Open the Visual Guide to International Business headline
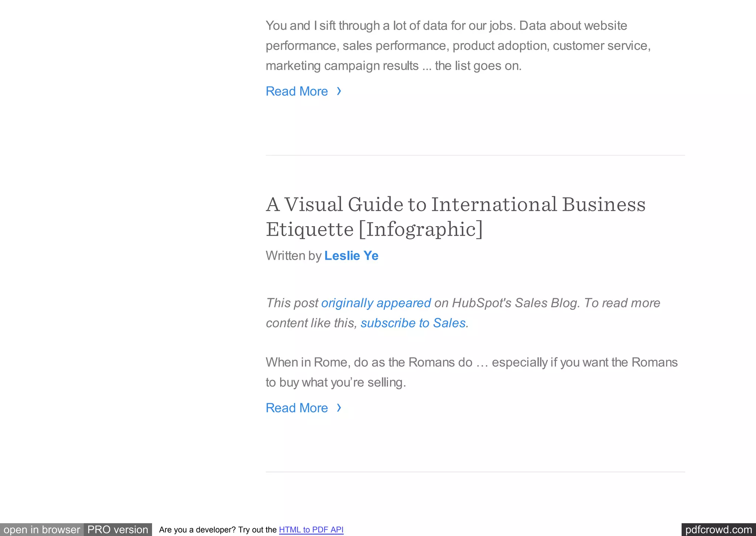 coord(455,217)
